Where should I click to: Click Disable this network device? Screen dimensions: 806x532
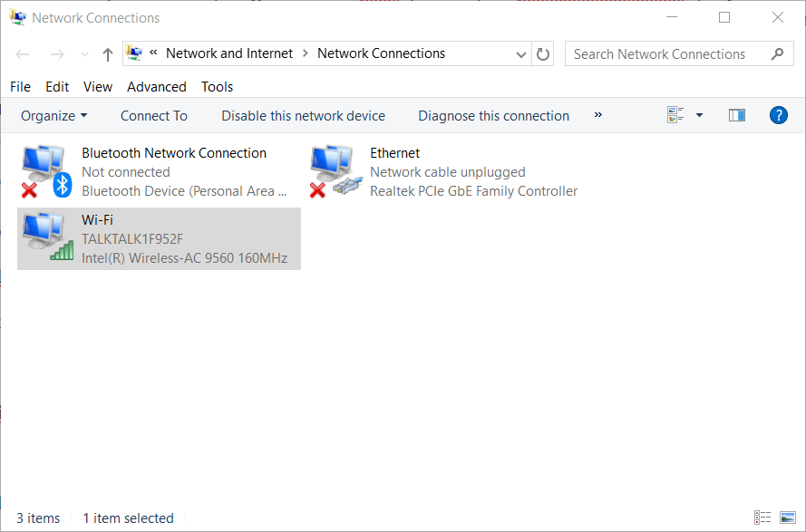[303, 116]
